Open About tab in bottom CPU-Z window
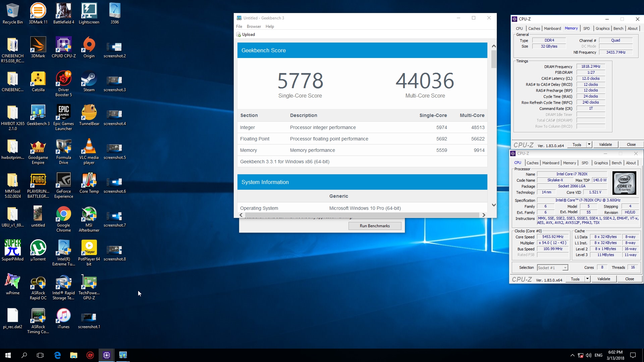644x362 pixels. tap(631, 163)
